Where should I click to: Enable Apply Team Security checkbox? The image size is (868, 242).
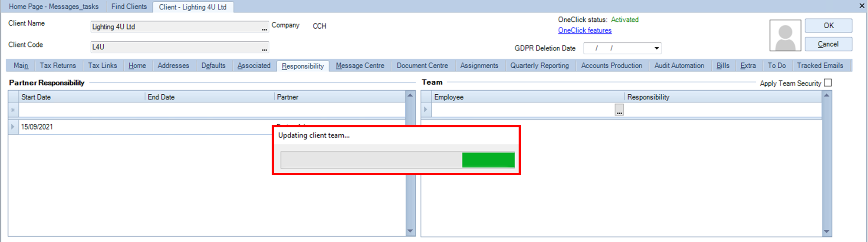[828, 83]
